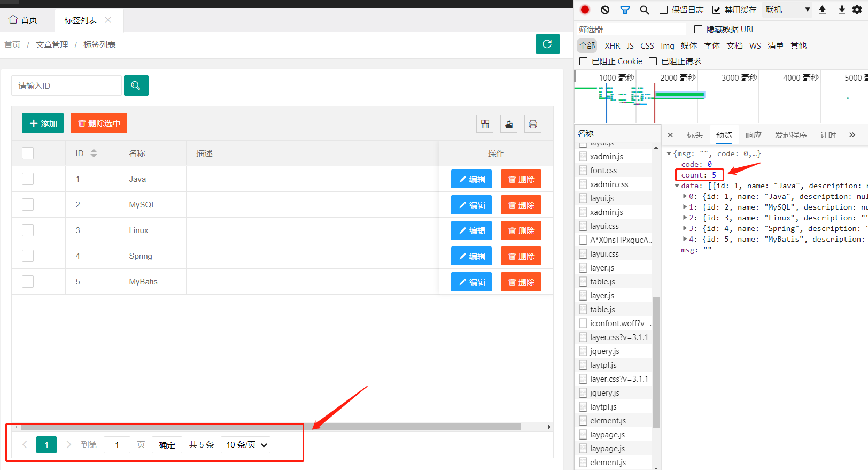Clear the network log with the clear icon

coord(605,10)
